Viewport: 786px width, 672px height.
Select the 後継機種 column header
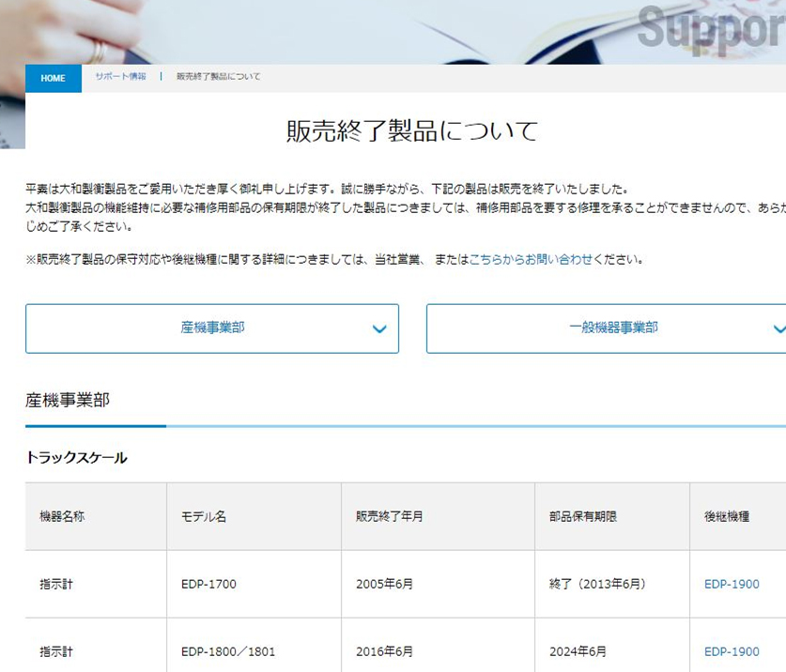coord(727,516)
